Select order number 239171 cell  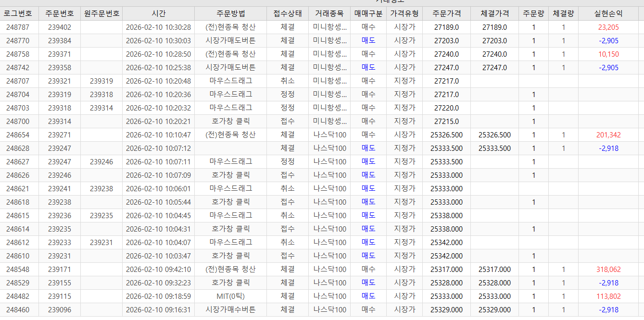coord(60,270)
